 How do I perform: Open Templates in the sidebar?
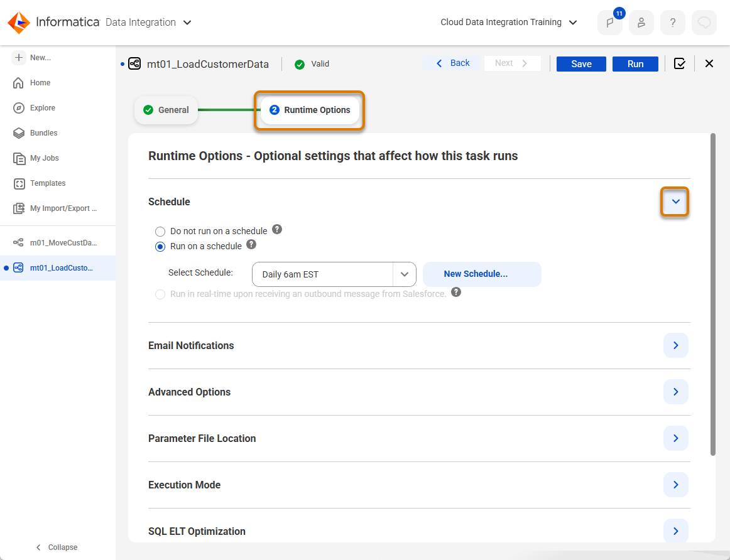(48, 183)
